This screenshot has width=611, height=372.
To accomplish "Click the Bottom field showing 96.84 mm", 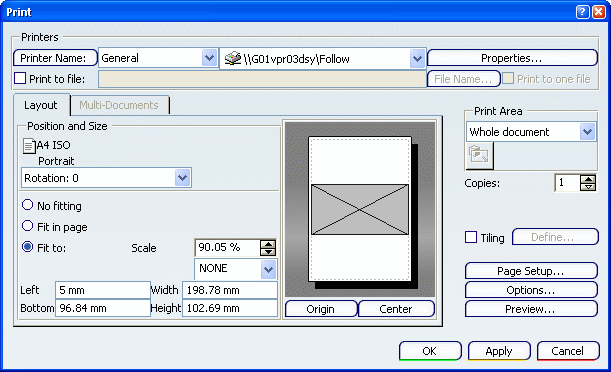I will click(103, 308).
